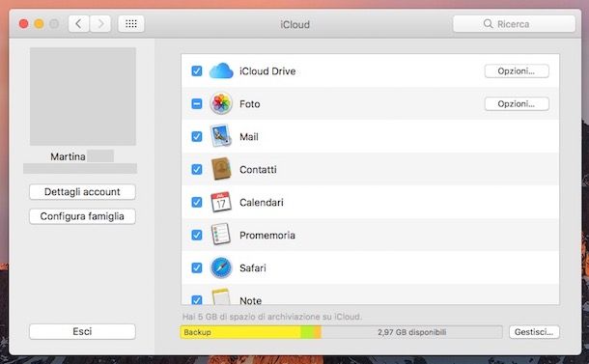Untick the Calendari checkbox
The width and height of the screenshot is (589, 364).
197,202
